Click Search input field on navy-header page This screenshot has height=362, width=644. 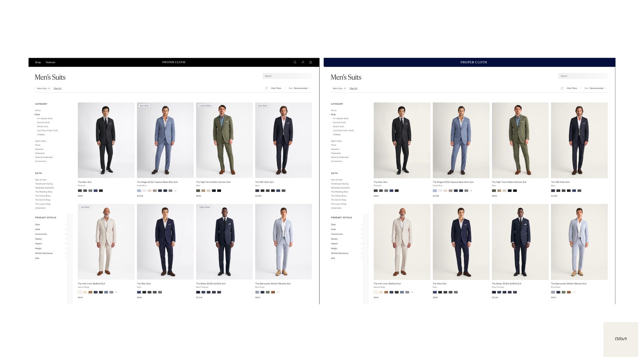pyautogui.click(x=583, y=76)
